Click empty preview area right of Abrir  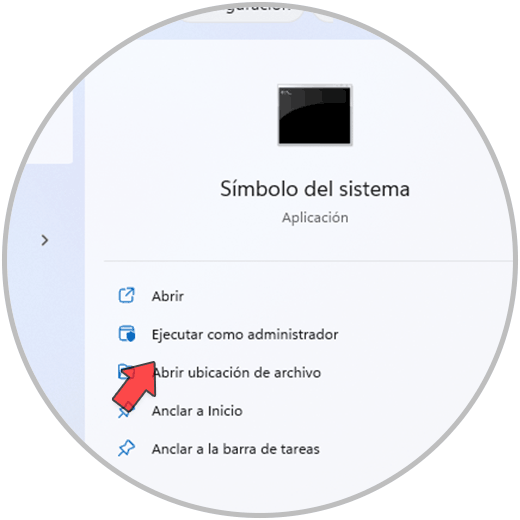click(x=333, y=296)
